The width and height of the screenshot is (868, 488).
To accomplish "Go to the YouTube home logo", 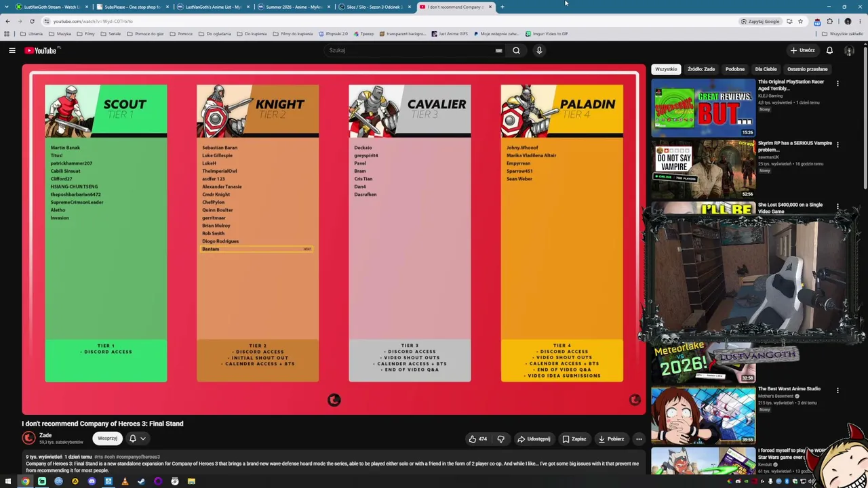I will (42, 50).
